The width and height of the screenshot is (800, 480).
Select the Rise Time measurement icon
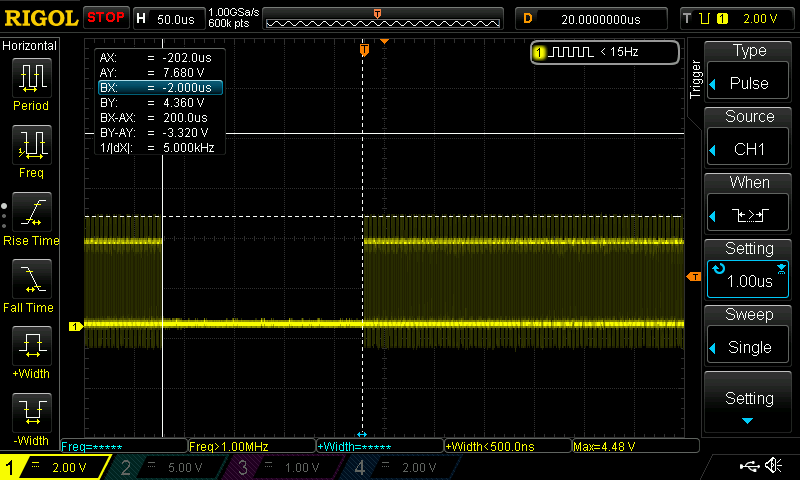[x=32, y=212]
